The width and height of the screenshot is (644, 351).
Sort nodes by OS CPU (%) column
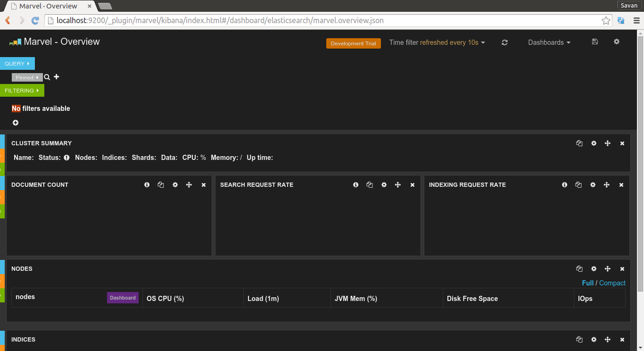[165, 299]
